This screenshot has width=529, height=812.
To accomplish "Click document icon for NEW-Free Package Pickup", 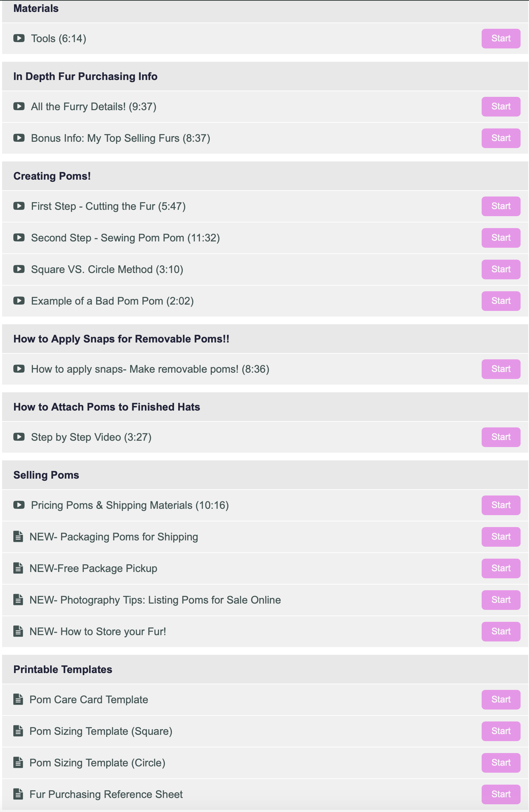I will pyautogui.click(x=18, y=568).
